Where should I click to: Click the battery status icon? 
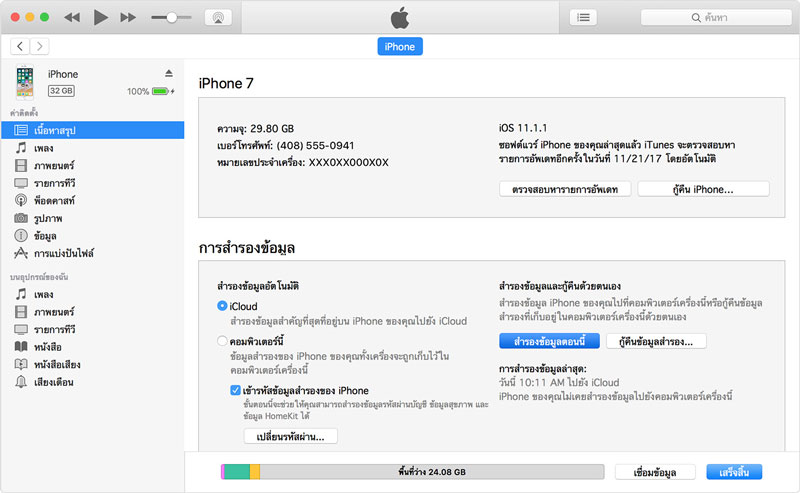(161, 91)
